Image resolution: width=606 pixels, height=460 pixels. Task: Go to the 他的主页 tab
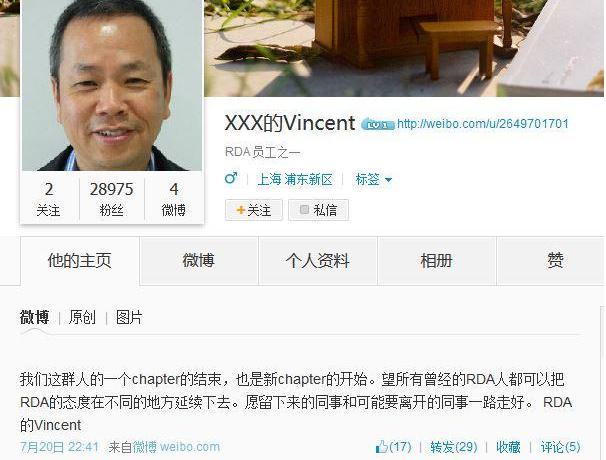(80, 261)
